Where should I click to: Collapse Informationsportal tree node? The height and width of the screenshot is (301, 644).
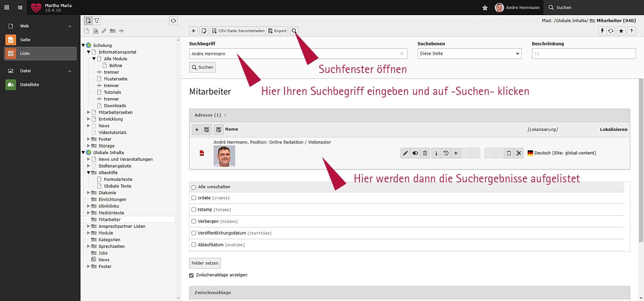tap(89, 52)
